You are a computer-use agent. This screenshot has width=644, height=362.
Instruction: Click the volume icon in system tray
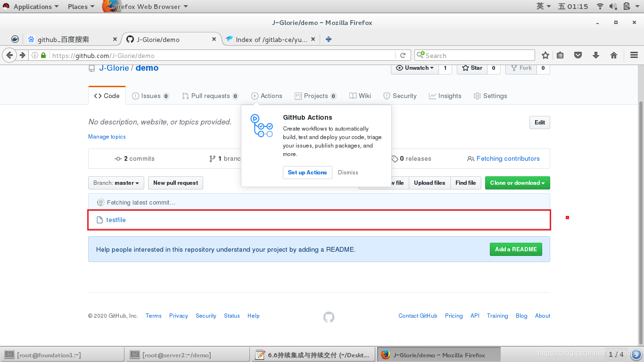pyautogui.click(x=613, y=6)
